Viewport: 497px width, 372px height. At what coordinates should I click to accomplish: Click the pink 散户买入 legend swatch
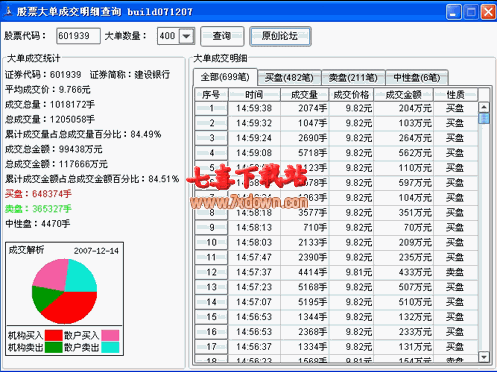[x=110, y=335]
